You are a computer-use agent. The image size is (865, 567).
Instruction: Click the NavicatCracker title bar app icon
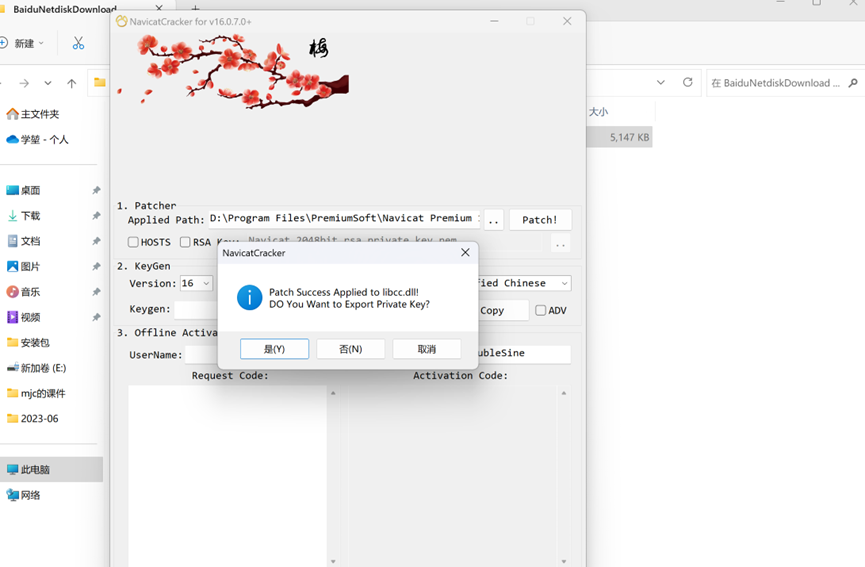[x=121, y=22]
